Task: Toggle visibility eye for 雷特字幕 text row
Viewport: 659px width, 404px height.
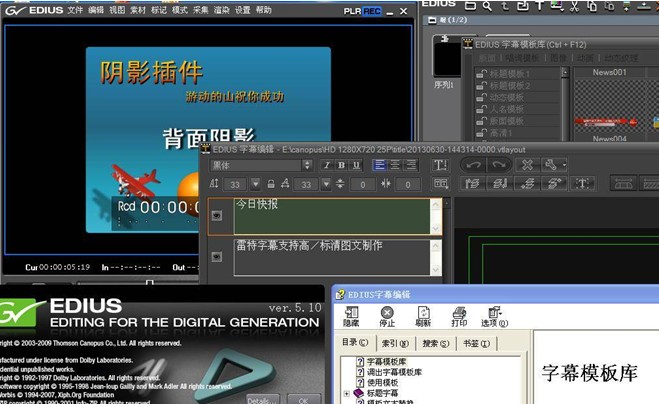Action: click(217, 256)
